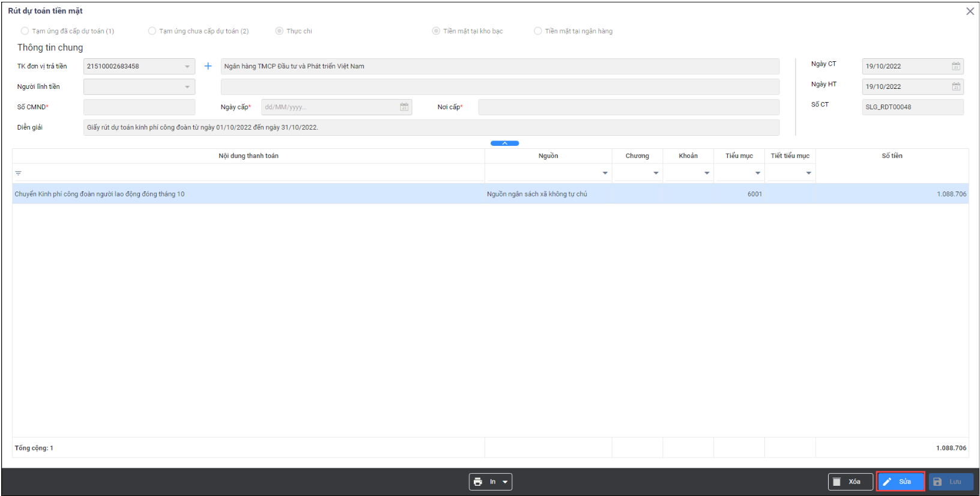The height and width of the screenshot is (496, 980).
Task: Open the Ngày cấp calendar picker
Action: pos(404,107)
